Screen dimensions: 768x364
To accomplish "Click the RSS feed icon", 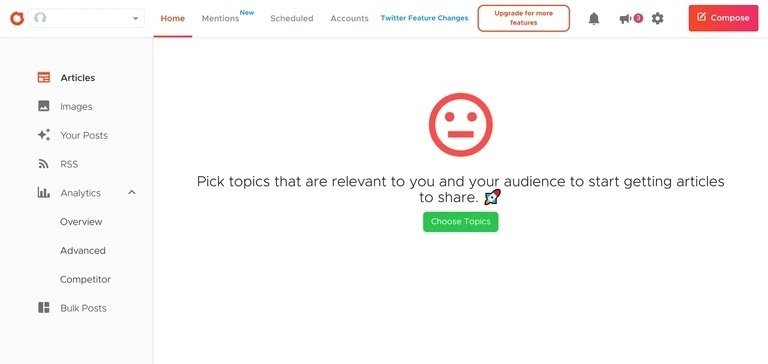I will coord(44,164).
